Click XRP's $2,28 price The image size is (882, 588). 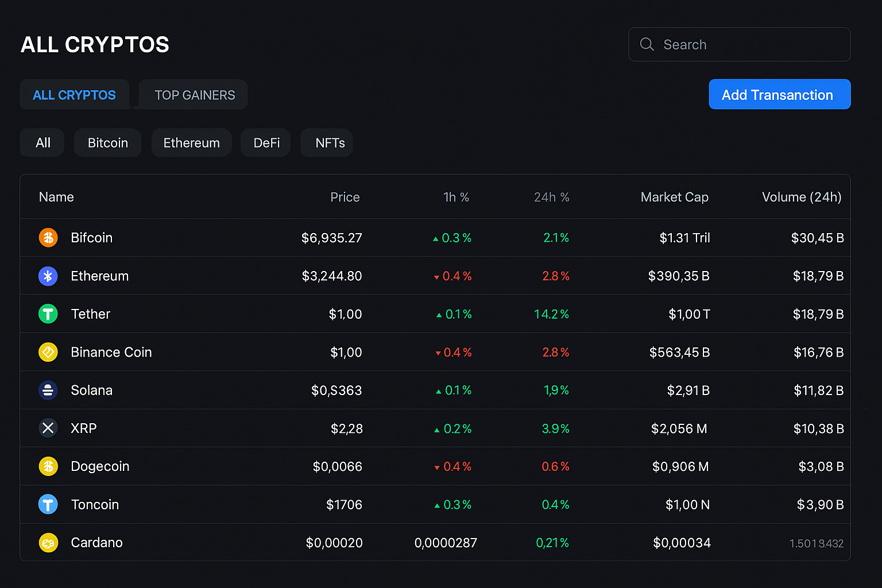coord(346,428)
